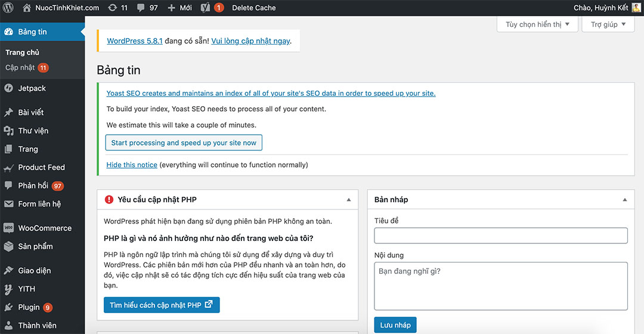Click Vui lòng cập nhật ngay link
The image size is (644, 334).
[x=250, y=41]
